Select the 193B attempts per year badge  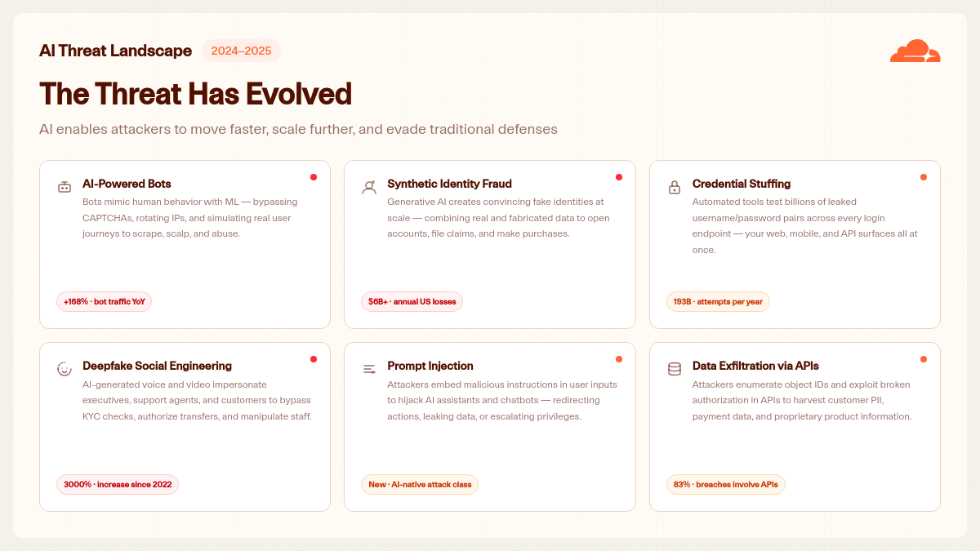tap(718, 301)
